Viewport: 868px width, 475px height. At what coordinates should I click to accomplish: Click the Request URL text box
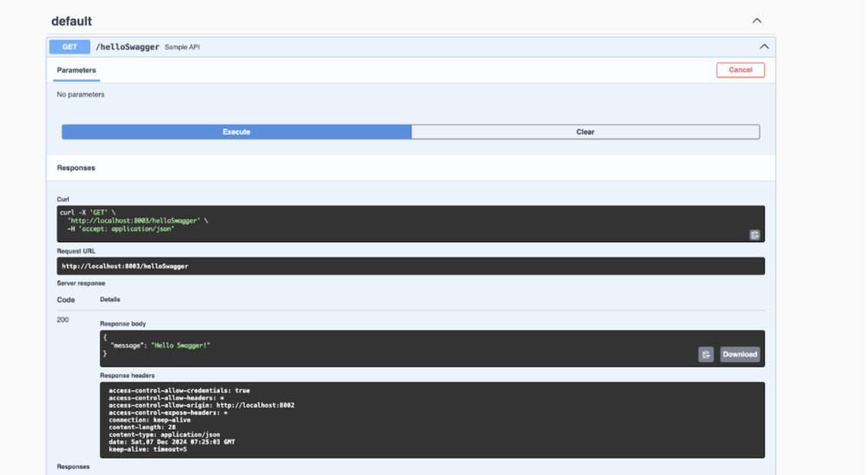tap(347, 266)
